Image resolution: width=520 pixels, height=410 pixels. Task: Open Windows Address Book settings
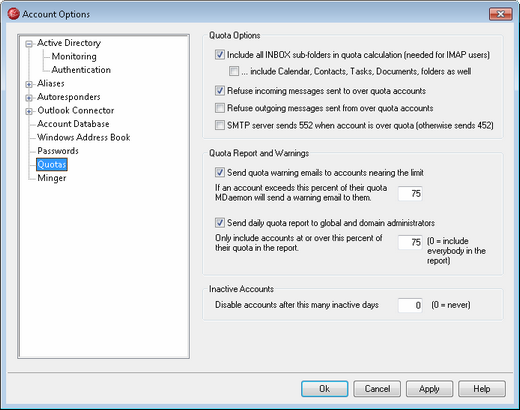pos(84,137)
